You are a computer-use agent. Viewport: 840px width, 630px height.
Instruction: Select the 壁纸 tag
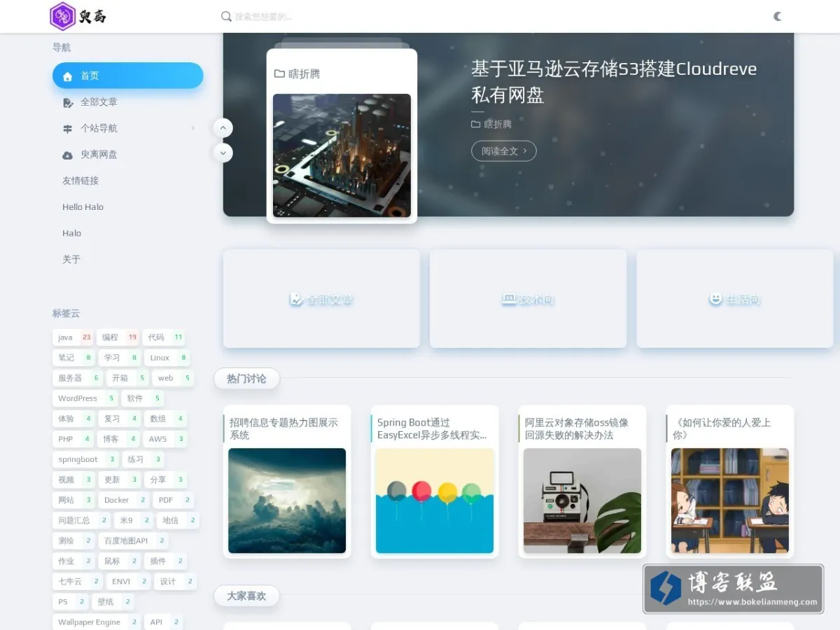[113, 601]
